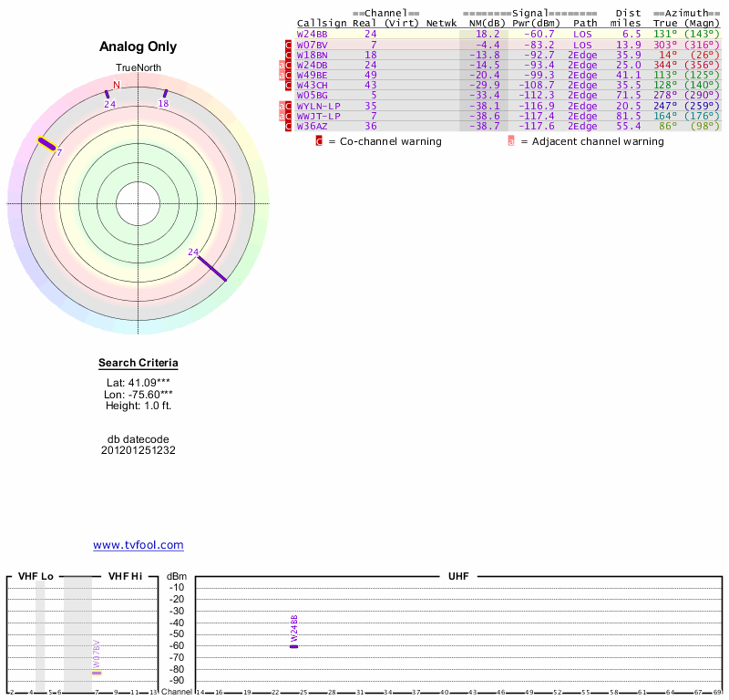Click the adjacent channel legend icon
729x700 pixels.
[x=511, y=141]
